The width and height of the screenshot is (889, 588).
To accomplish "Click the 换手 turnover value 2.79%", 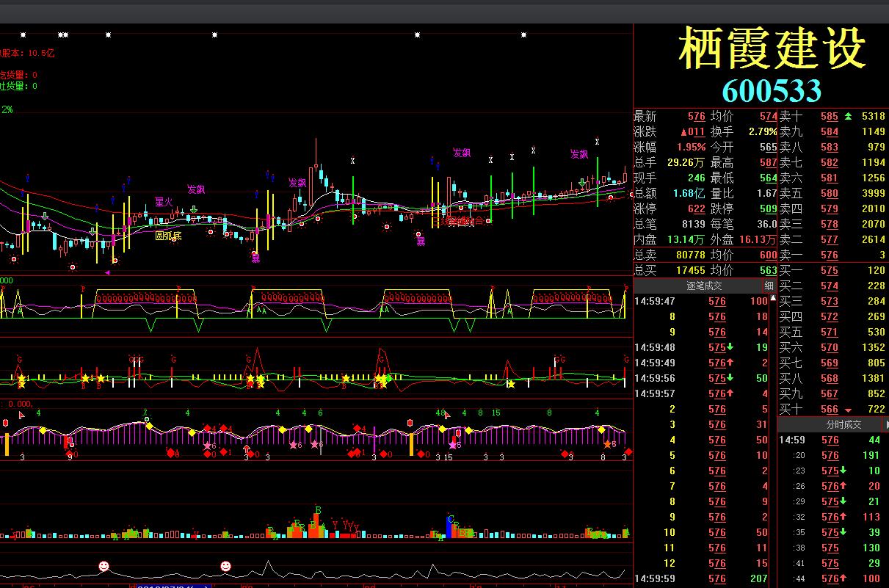I will (x=763, y=131).
